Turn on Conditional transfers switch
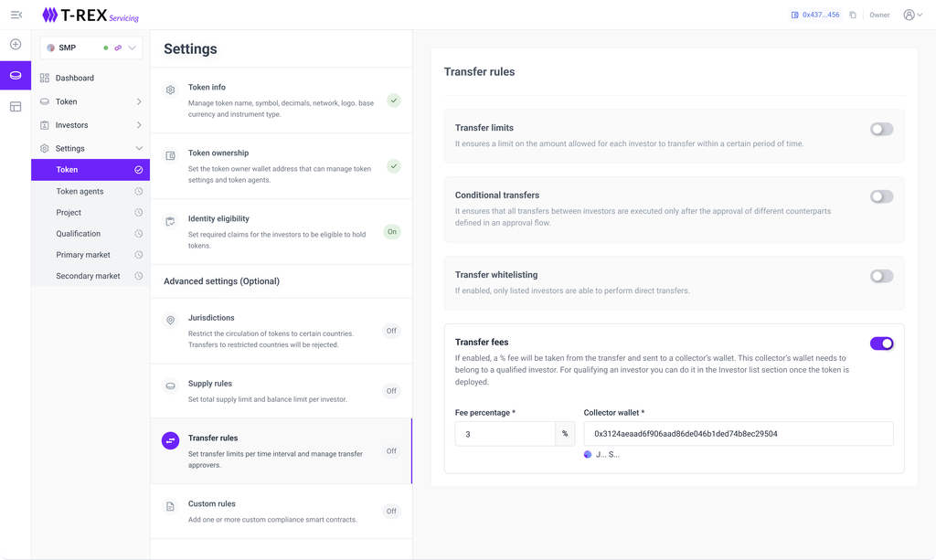This screenshot has height=560, width=936. [881, 196]
